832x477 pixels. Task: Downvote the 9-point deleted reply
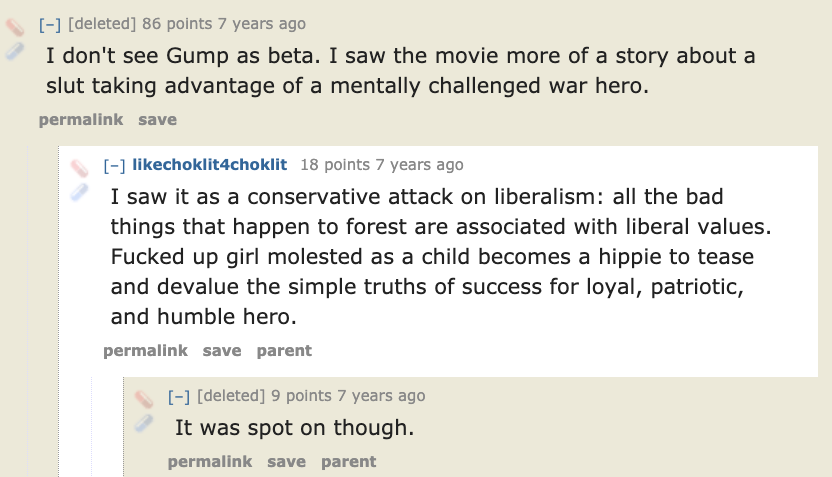144,423
